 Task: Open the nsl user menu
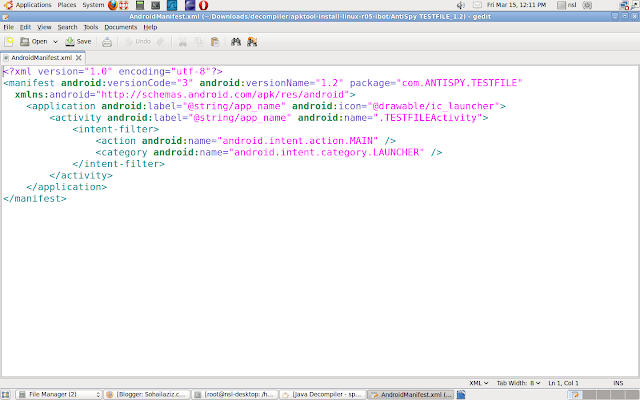click(x=567, y=5)
